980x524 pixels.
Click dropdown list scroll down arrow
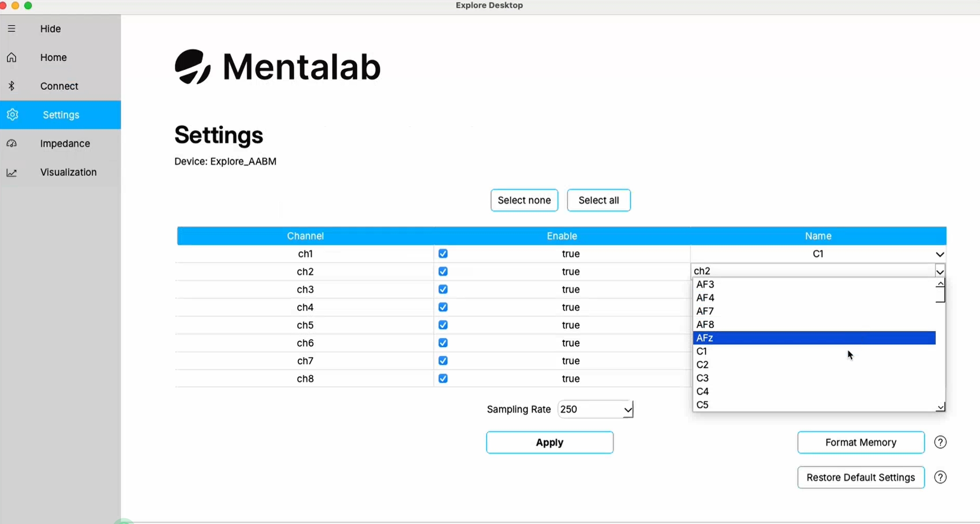tap(940, 407)
